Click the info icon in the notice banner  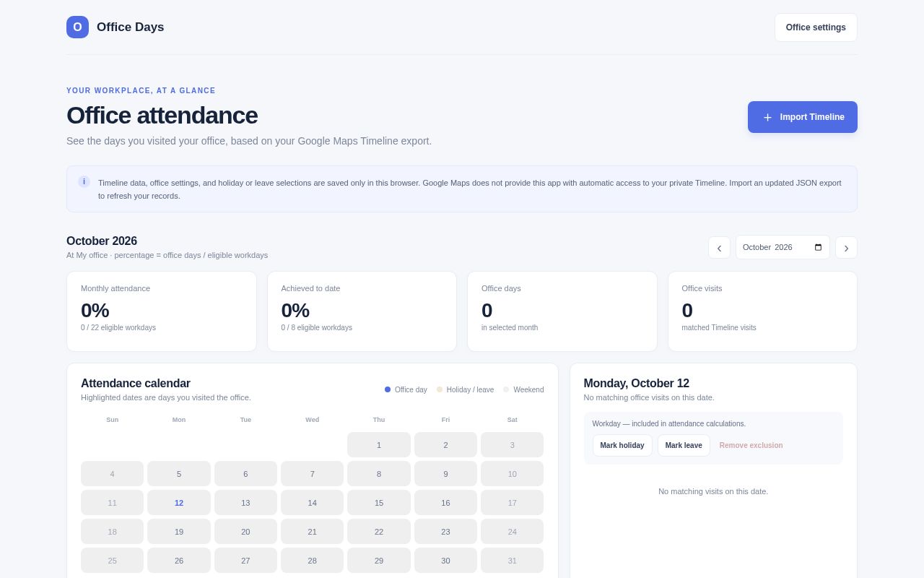pyautogui.click(x=84, y=182)
